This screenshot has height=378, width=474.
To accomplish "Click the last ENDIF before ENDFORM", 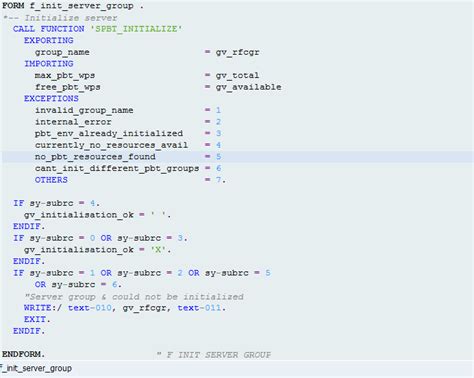I will click(x=29, y=331).
